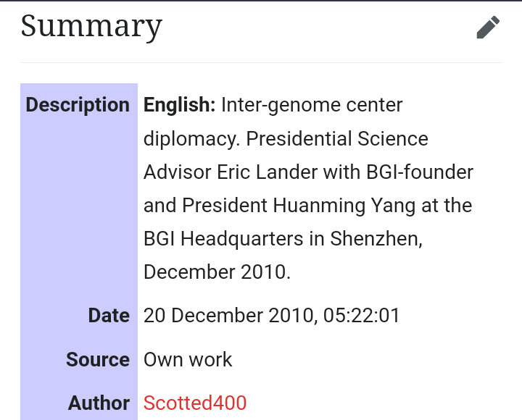522x420 pixels.
Task: Click the Source row label
Action: click(x=98, y=359)
